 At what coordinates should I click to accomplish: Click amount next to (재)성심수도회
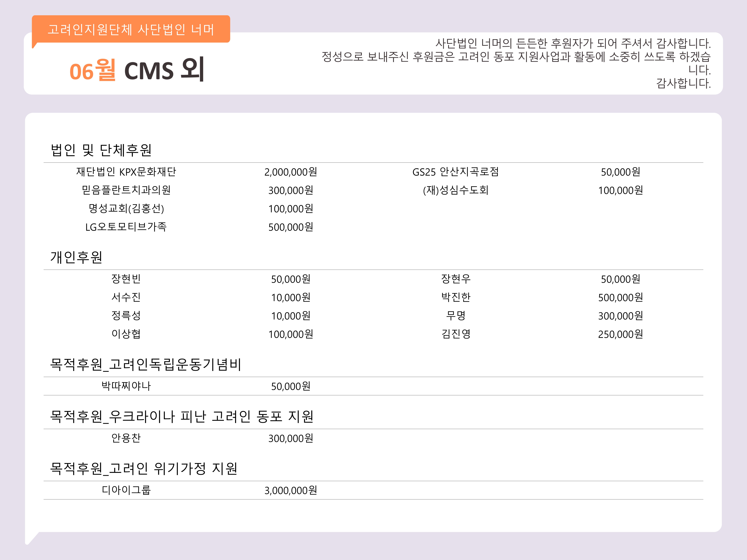click(x=620, y=190)
